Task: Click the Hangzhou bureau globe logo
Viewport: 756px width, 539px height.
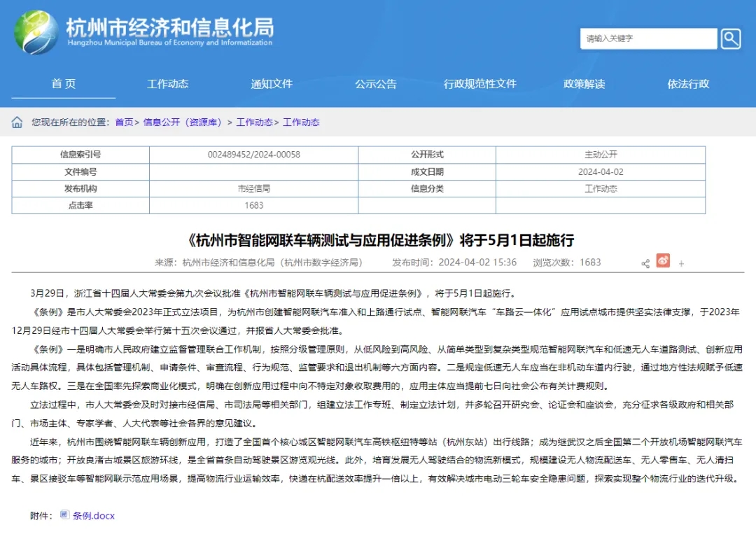Action: (36, 31)
